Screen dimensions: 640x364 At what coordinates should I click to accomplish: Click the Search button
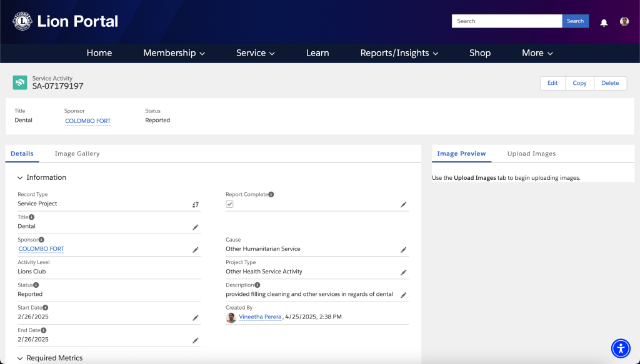pyautogui.click(x=575, y=21)
